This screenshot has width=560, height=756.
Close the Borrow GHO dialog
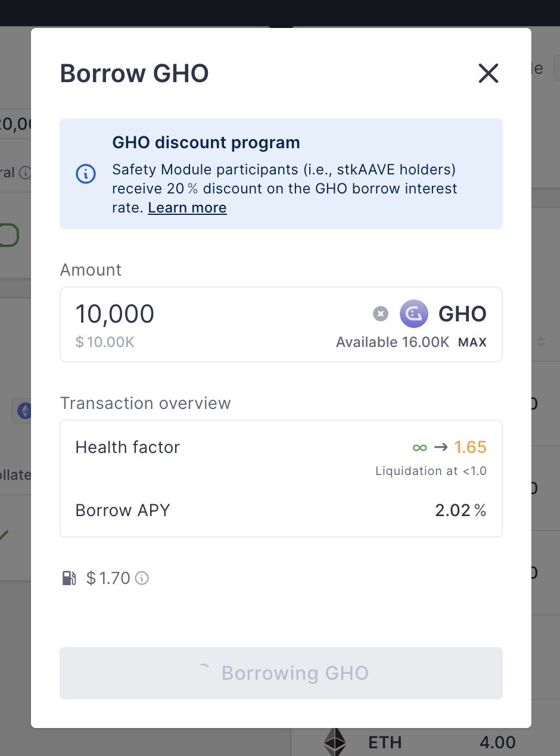(488, 74)
